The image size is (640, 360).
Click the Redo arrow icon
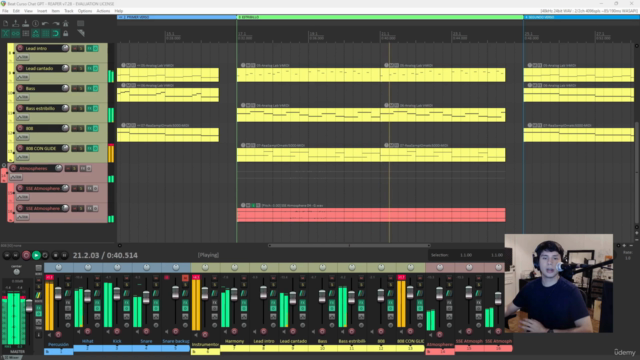point(56,24)
